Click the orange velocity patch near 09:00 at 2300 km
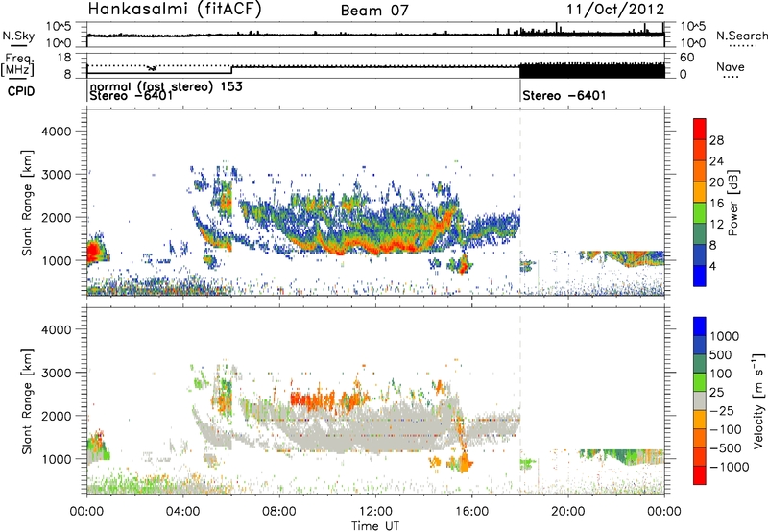Screen dimensions: 768x532 click(312, 399)
